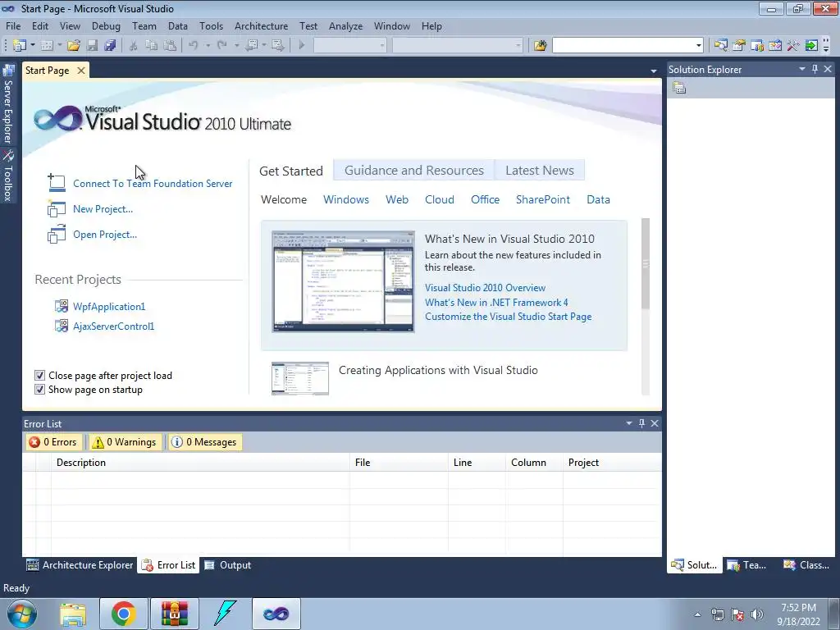Click the Find in Files toolbar icon

(x=540, y=46)
